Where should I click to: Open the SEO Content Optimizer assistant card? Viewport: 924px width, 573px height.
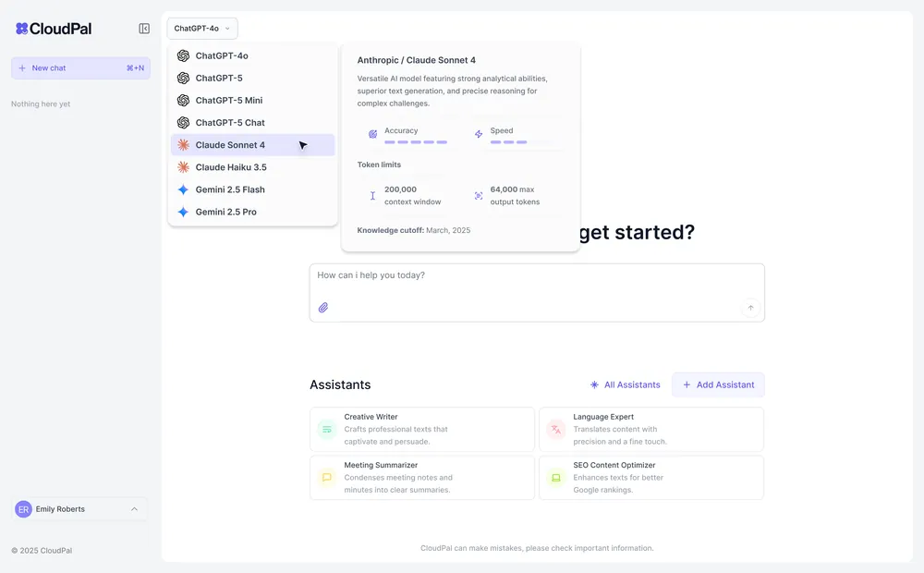(x=651, y=478)
